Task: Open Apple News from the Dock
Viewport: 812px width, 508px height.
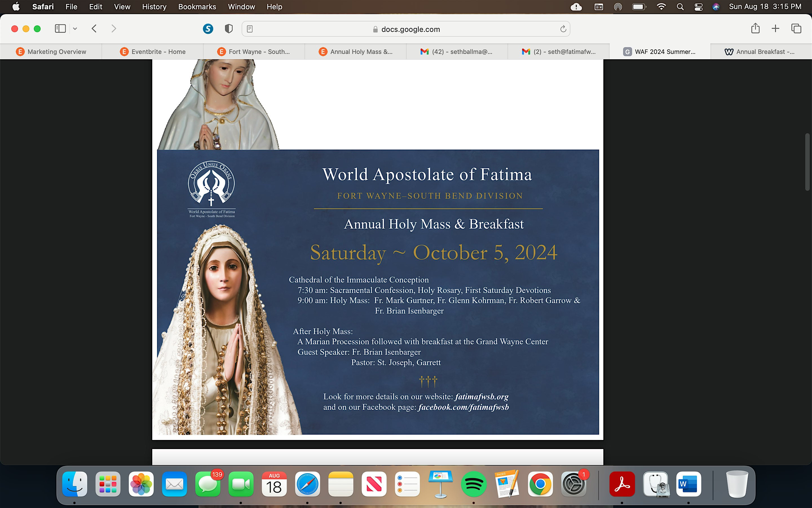Action: (x=374, y=484)
